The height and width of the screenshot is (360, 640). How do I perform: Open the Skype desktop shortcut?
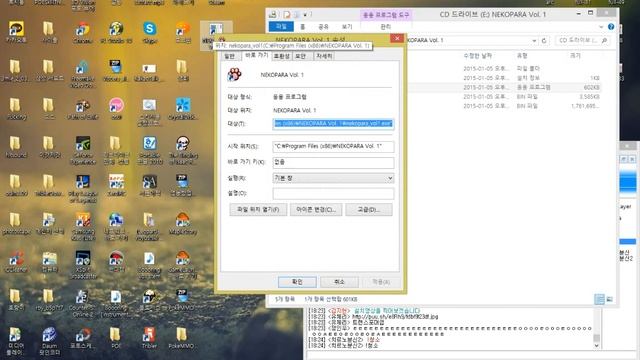(150, 31)
